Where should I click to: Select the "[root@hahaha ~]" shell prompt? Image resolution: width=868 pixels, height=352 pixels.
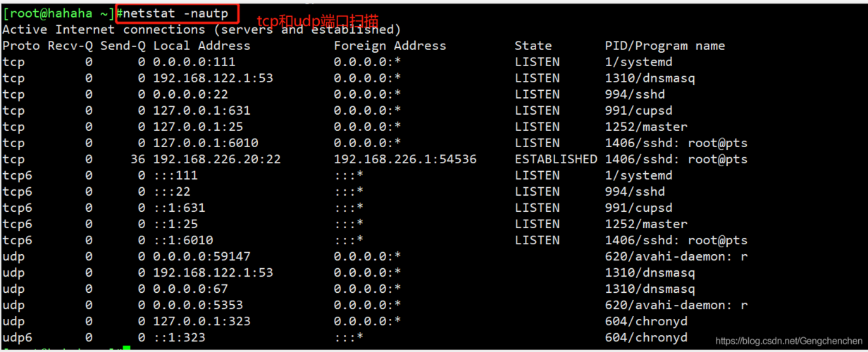click(x=58, y=13)
